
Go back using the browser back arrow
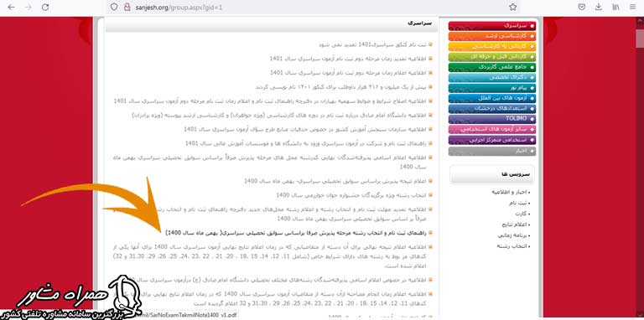click(x=12, y=7)
